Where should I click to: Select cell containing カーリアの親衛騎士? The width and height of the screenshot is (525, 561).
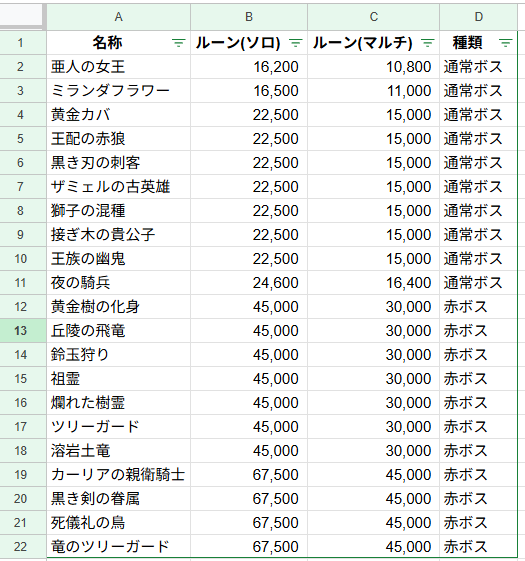click(x=118, y=475)
